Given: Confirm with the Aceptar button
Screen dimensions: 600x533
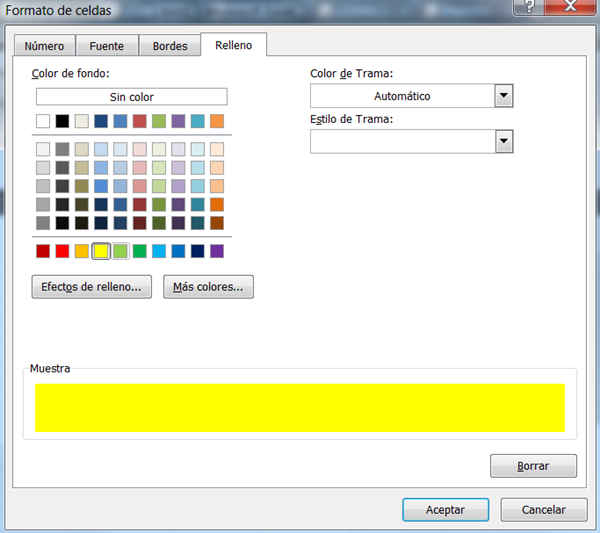Looking at the screenshot, I should 445,509.
